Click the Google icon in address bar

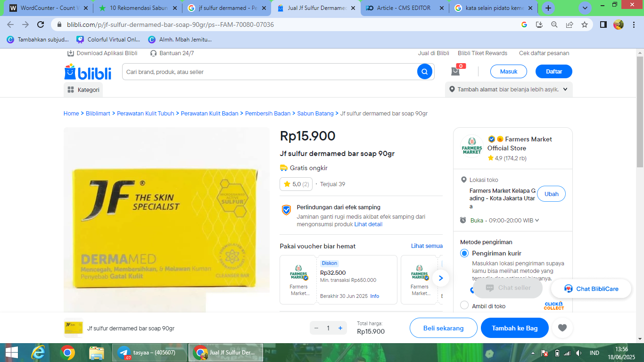[x=524, y=25]
